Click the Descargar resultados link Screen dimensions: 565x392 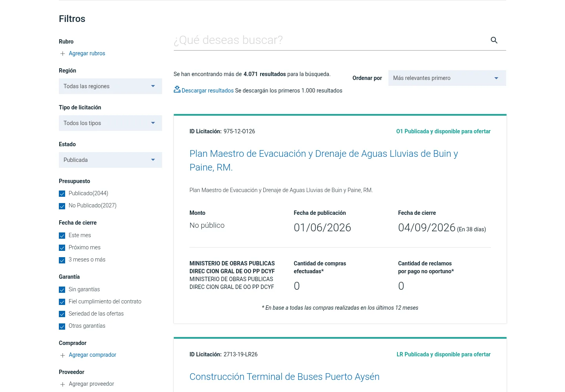coord(208,91)
